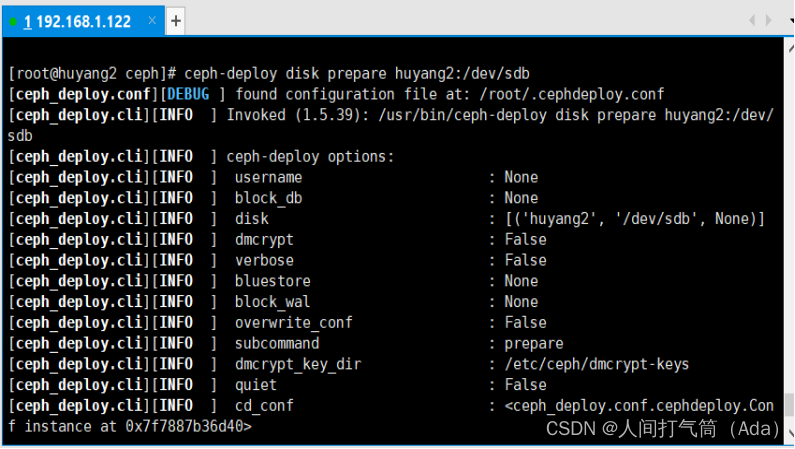Click the 'subcommand' option name
This screenshot has width=795, height=449.
point(277,344)
